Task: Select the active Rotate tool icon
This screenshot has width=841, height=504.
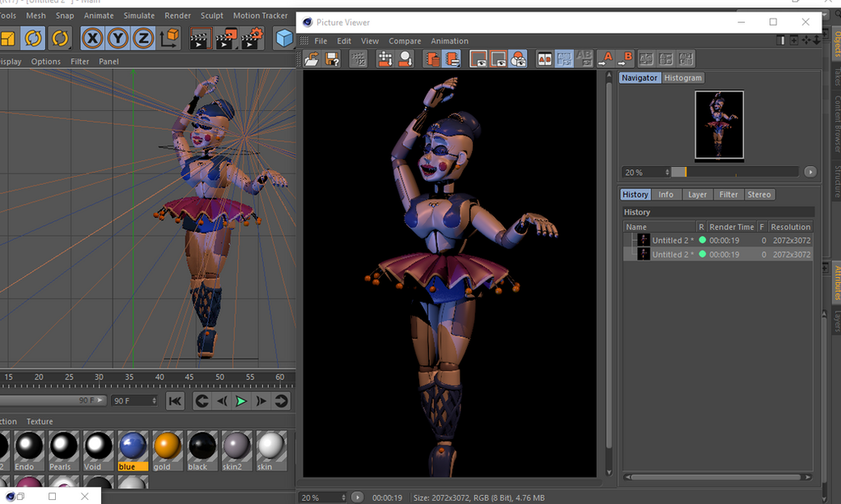Action: click(33, 39)
